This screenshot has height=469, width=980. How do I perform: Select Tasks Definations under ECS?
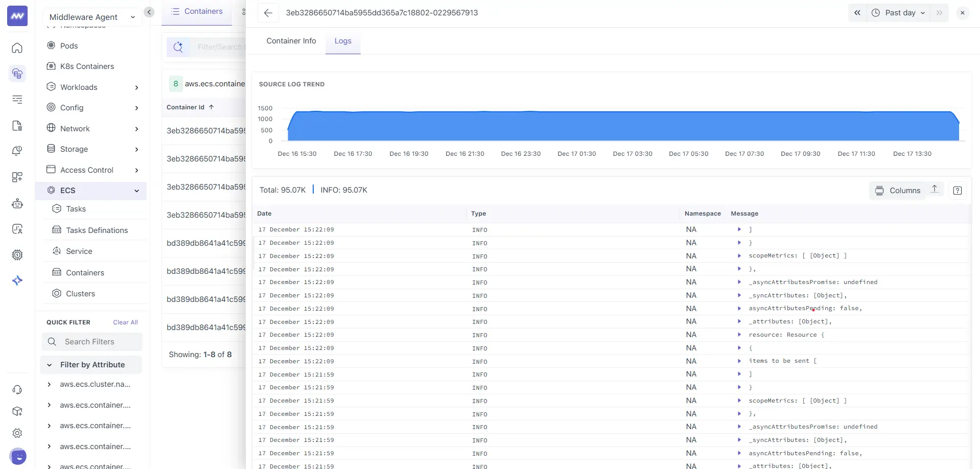coord(96,230)
